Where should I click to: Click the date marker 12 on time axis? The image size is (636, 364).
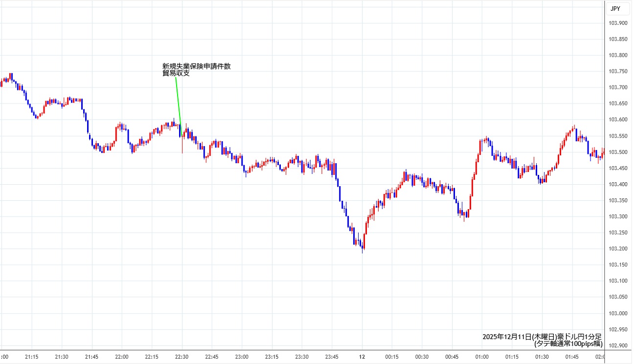pyautogui.click(x=362, y=357)
